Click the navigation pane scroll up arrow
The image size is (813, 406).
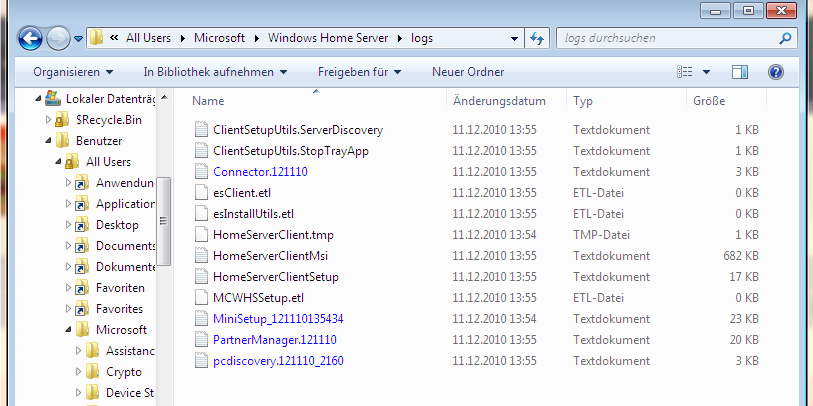[164, 97]
